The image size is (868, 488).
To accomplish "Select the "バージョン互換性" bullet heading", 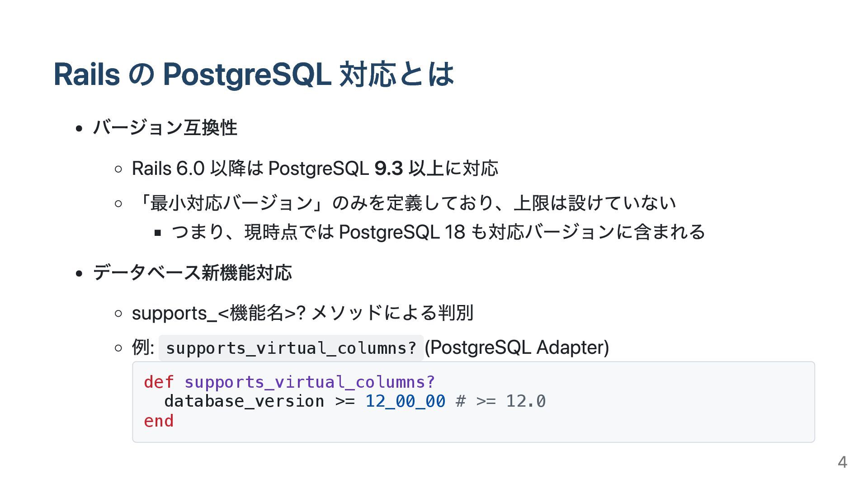I will 165,127.
